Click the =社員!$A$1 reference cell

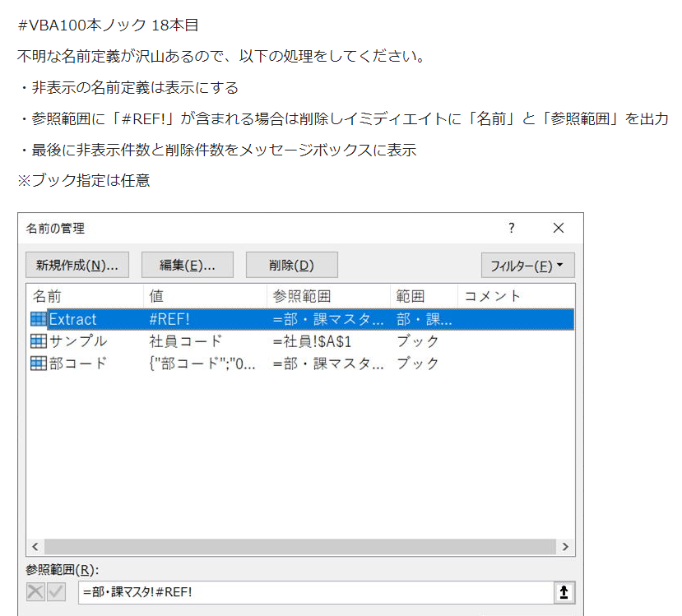(x=312, y=341)
